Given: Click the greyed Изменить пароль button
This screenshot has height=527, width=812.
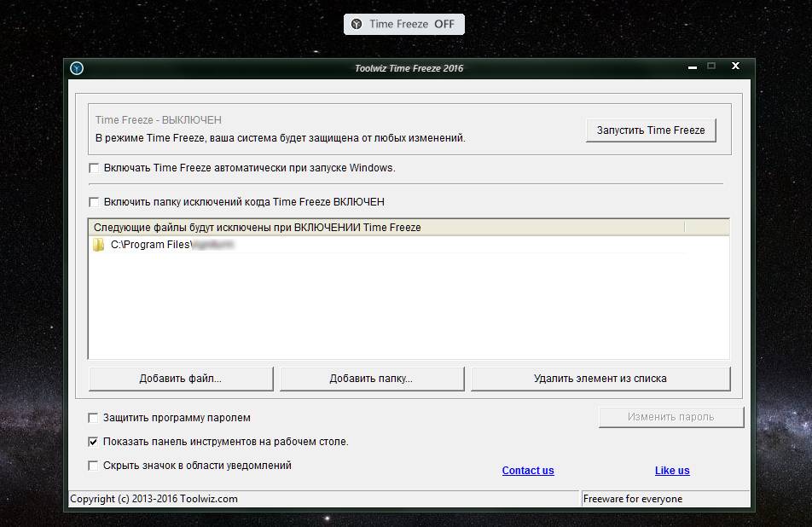Looking at the screenshot, I should pos(671,417).
